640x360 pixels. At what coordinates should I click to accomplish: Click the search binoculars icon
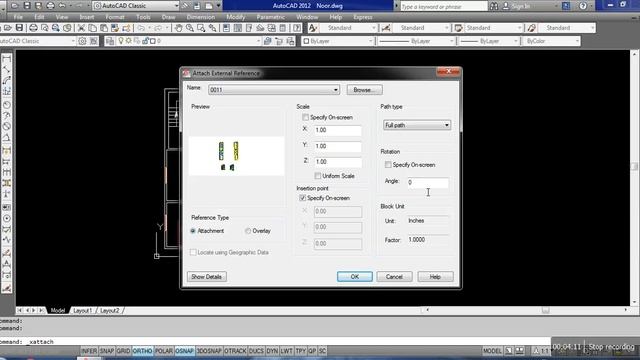(494, 6)
